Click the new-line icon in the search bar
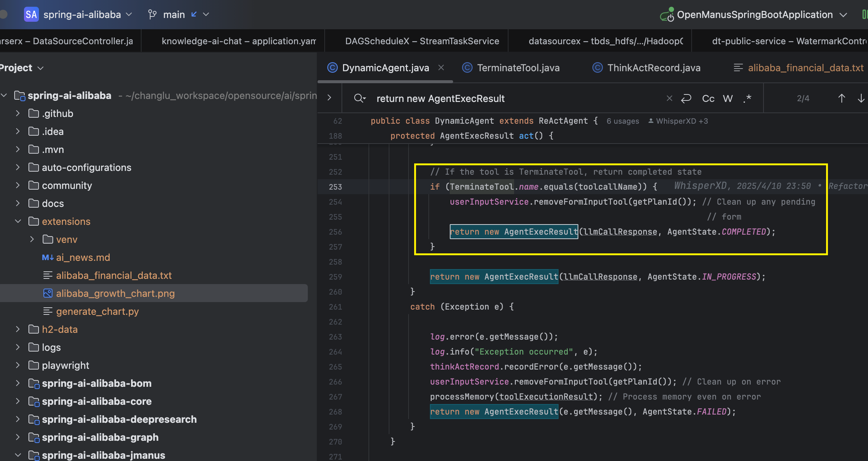 point(686,99)
